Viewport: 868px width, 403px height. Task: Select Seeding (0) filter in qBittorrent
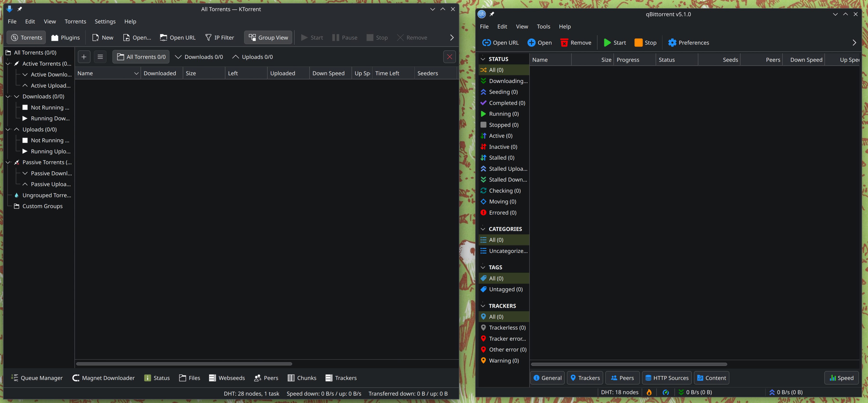tap(504, 92)
